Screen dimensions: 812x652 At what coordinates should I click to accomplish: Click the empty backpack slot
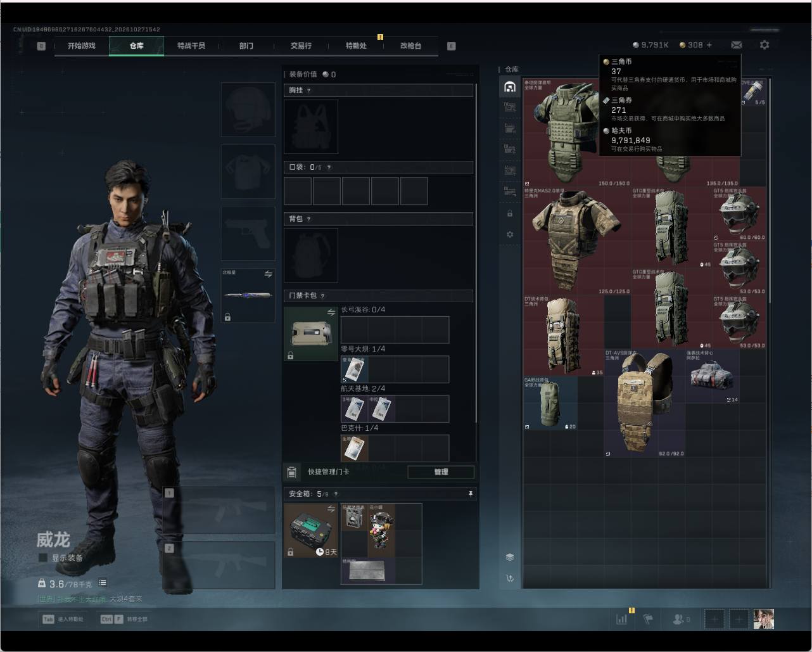pyautogui.click(x=311, y=255)
